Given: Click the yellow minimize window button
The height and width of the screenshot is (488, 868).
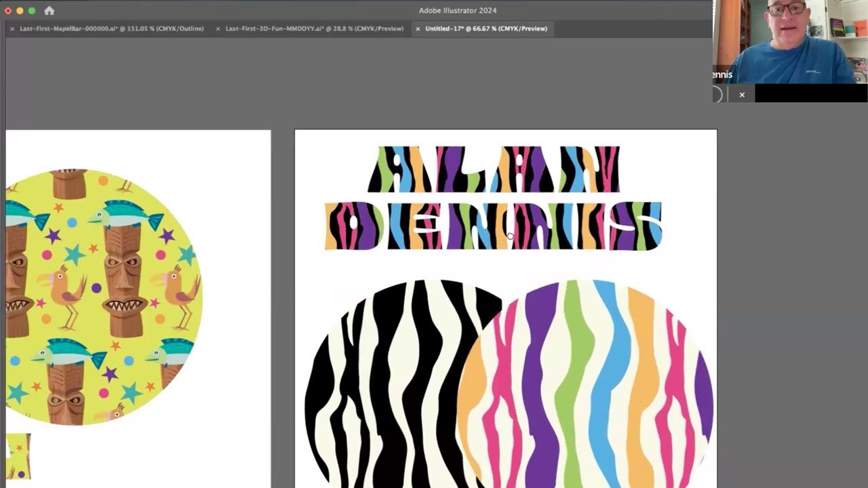Looking at the screenshot, I should (x=20, y=11).
